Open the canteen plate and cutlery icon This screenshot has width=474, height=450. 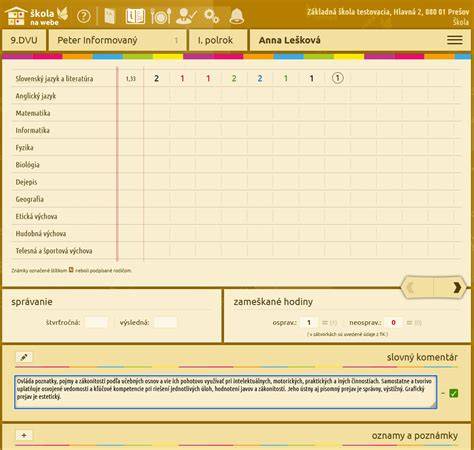tap(161, 16)
